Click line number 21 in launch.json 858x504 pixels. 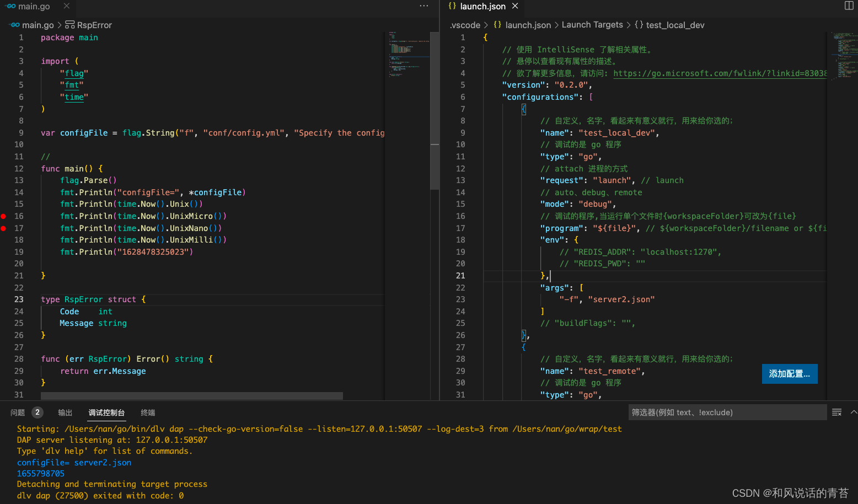coord(460,276)
